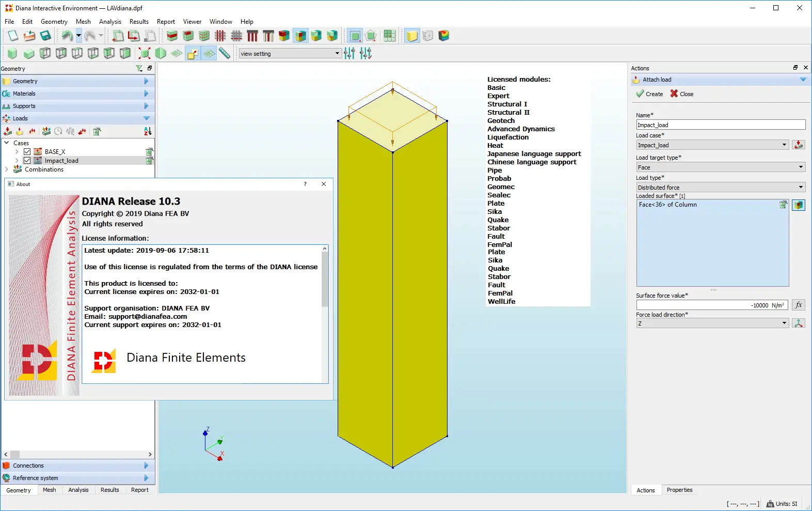Viewport: 812px width, 511px height.
Task: Toggle the yellow shaded cube view icon
Action: 411,36
